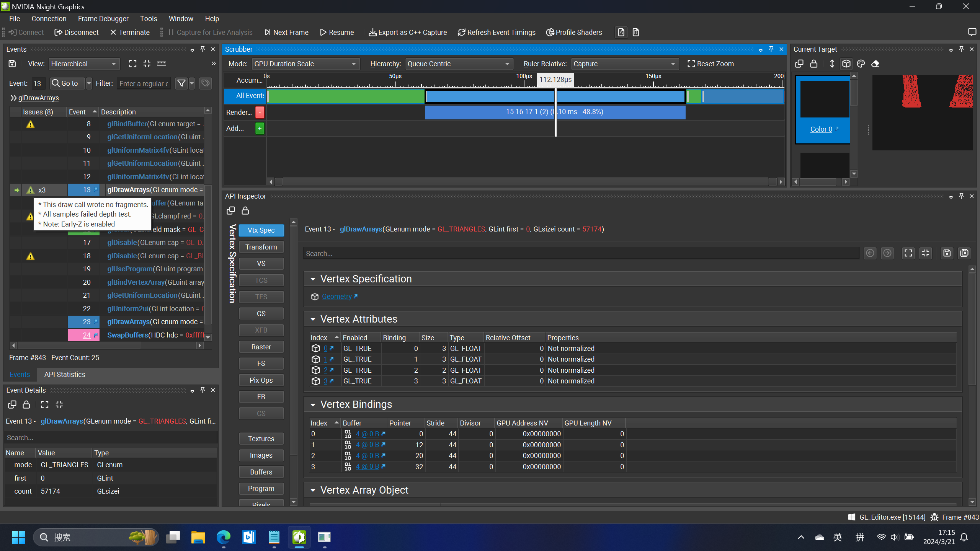This screenshot has height=551, width=980.
Task: Collapse the Vertex Attributes section
Action: [x=313, y=319]
